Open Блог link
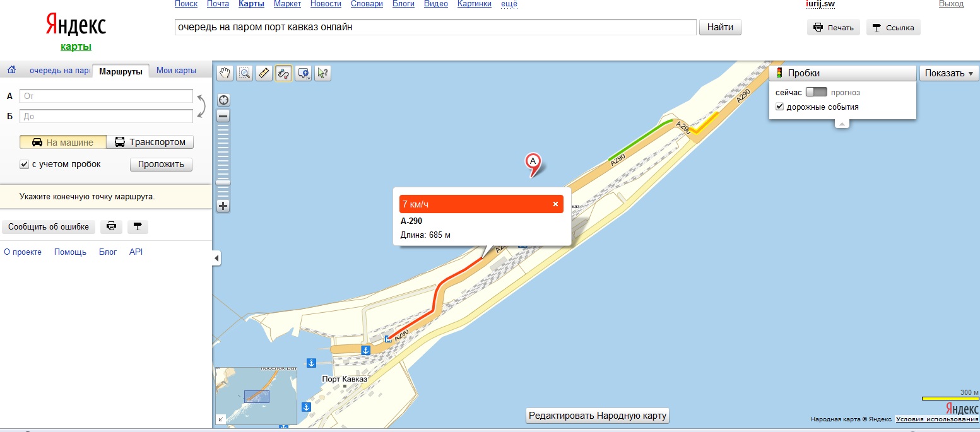 click(x=108, y=252)
